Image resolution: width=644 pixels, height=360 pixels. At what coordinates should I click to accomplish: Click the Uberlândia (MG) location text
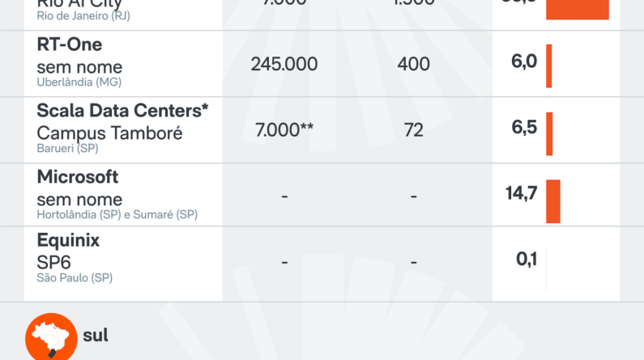79,83
